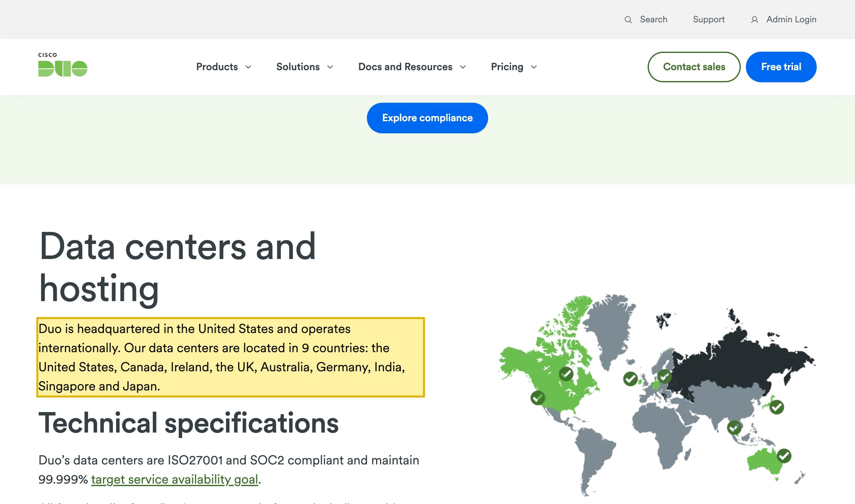
Task: Expand the Docs and Resources chevron
Action: tap(463, 67)
